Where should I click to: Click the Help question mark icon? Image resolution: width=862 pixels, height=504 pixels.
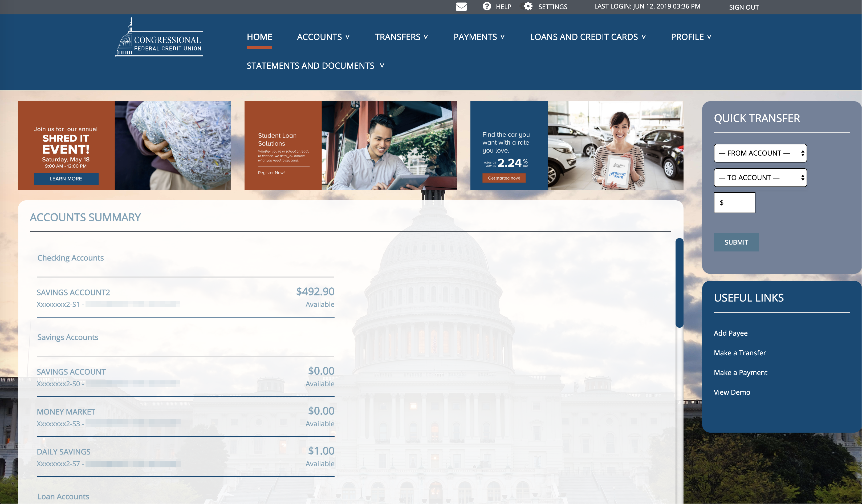[487, 6]
